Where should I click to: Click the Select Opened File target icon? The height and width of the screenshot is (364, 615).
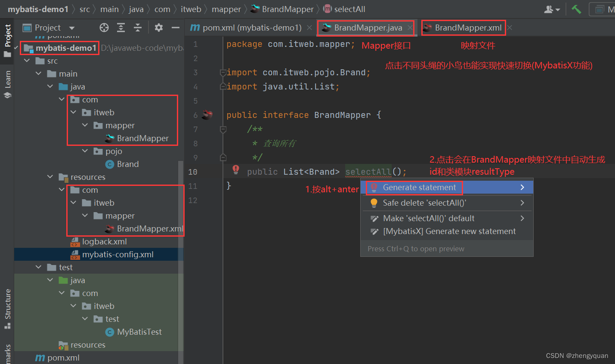point(104,28)
